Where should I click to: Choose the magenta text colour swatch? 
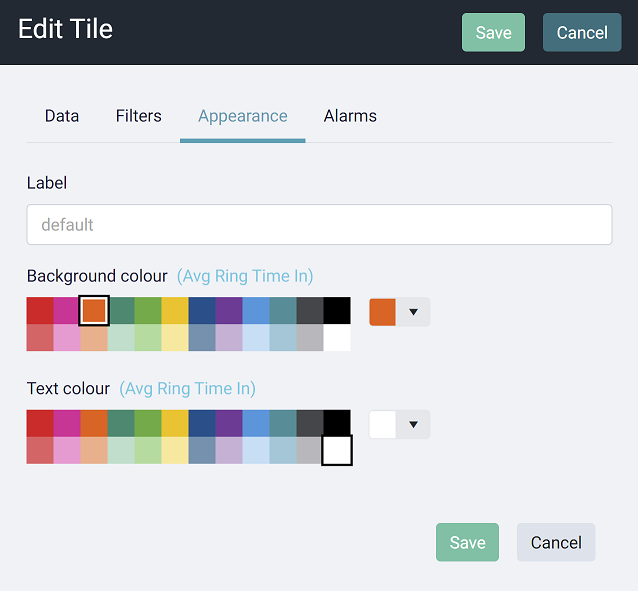(67, 423)
